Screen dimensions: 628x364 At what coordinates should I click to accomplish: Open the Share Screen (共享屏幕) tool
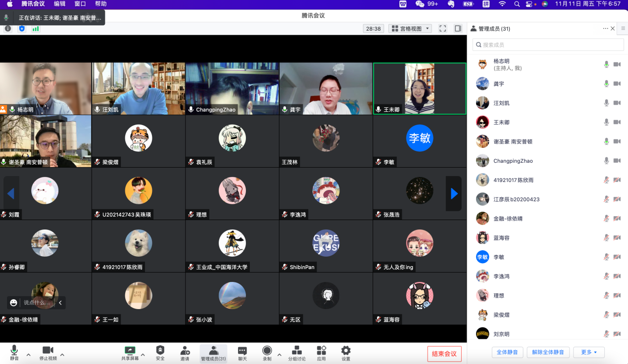click(x=130, y=353)
